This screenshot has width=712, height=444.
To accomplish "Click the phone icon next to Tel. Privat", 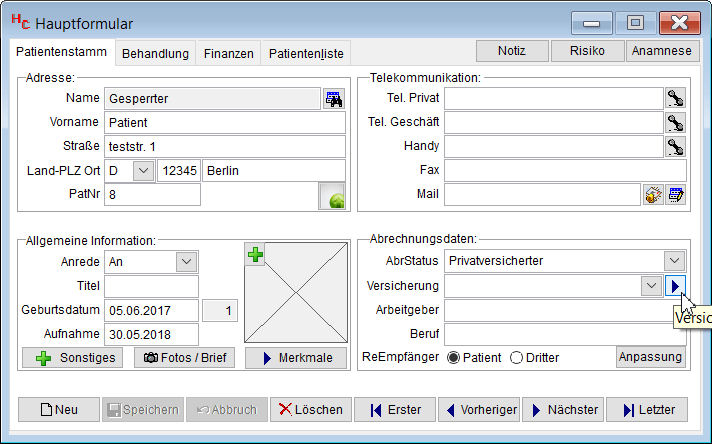I will point(677,98).
